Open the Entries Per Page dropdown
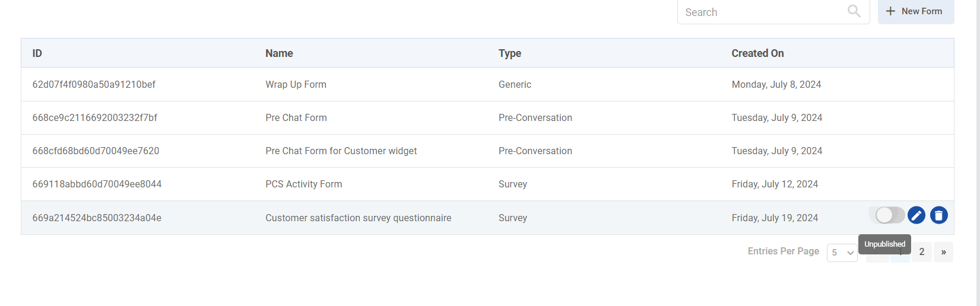This screenshot has height=306, width=980. pos(842,253)
